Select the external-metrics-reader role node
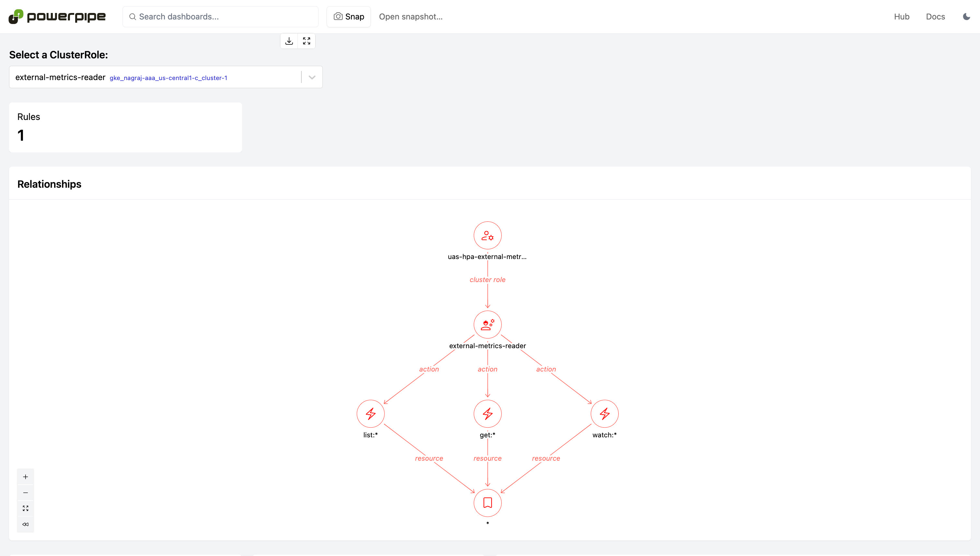This screenshot has width=980, height=556. point(487,325)
